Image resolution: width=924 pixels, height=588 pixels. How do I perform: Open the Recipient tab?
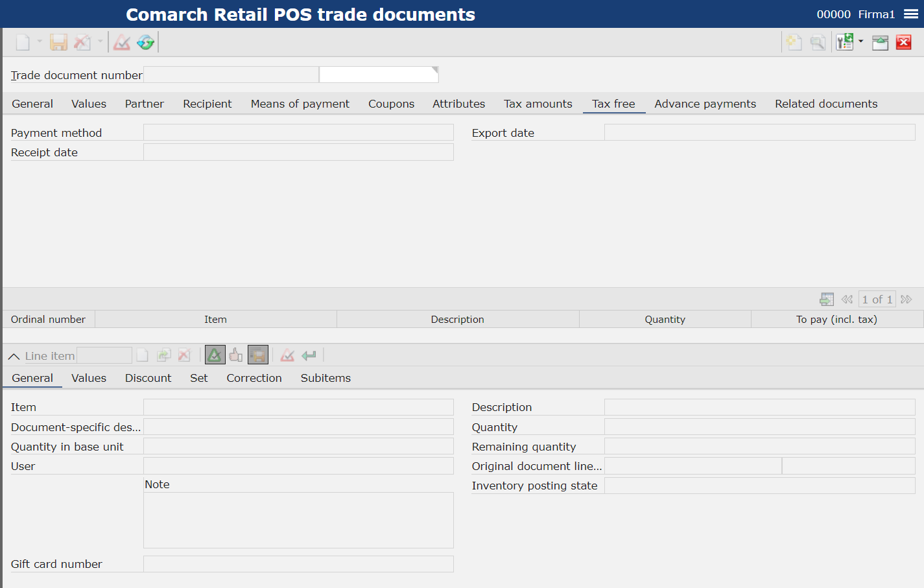(207, 104)
